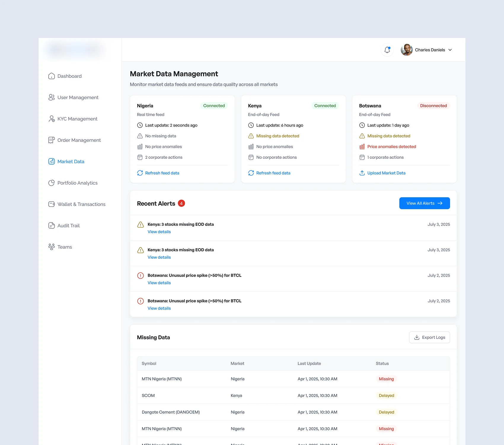Refresh feed data for Nigeria
The width and height of the screenshot is (504, 445).
162,173
